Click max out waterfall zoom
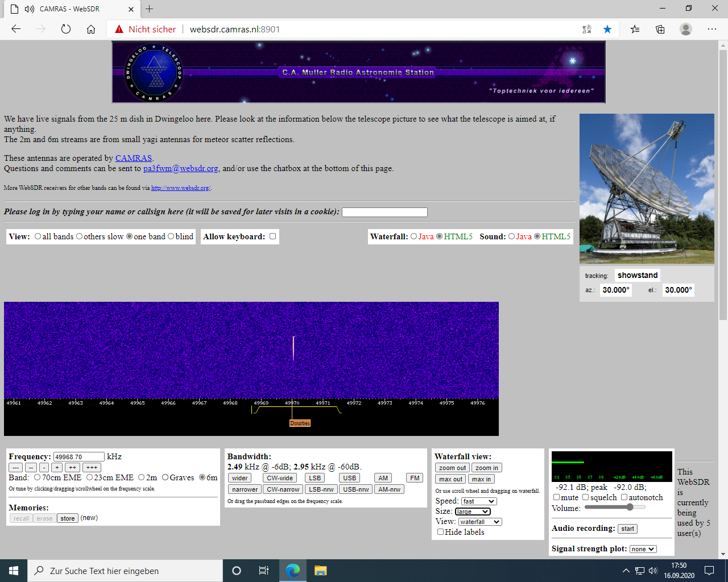Image resolution: width=728 pixels, height=582 pixels. tap(451, 479)
